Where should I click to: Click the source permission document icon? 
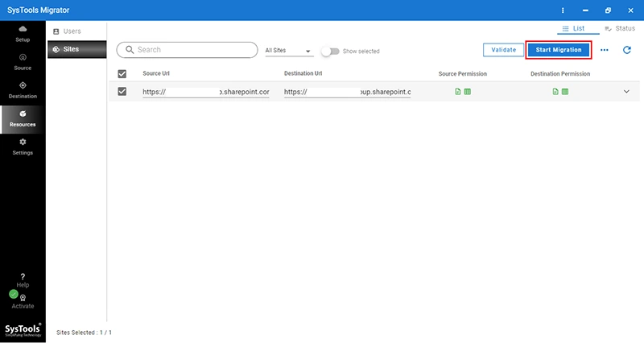(x=458, y=92)
